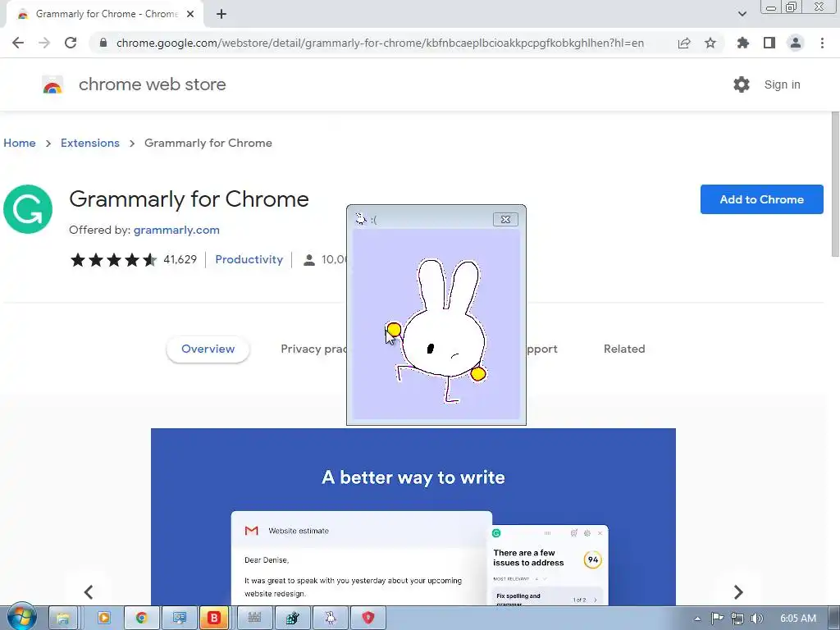
Task: Click the 'A better way to write' screenshot
Action: [413, 517]
